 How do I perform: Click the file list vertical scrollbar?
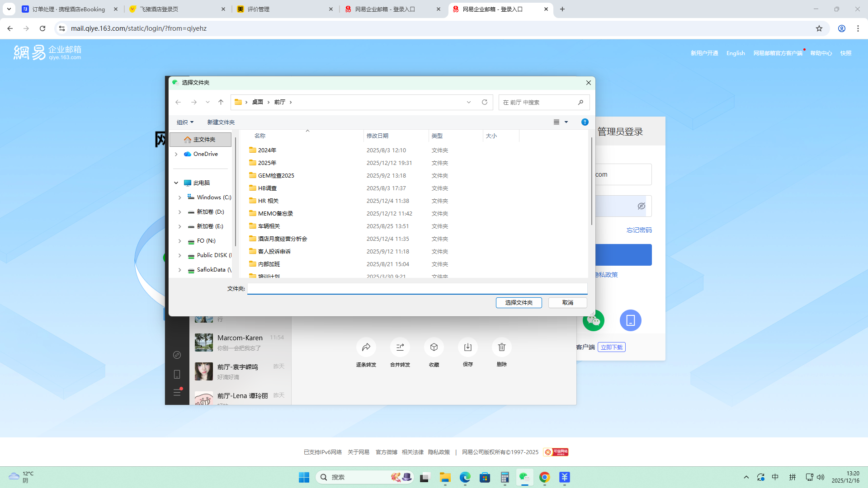(591, 181)
